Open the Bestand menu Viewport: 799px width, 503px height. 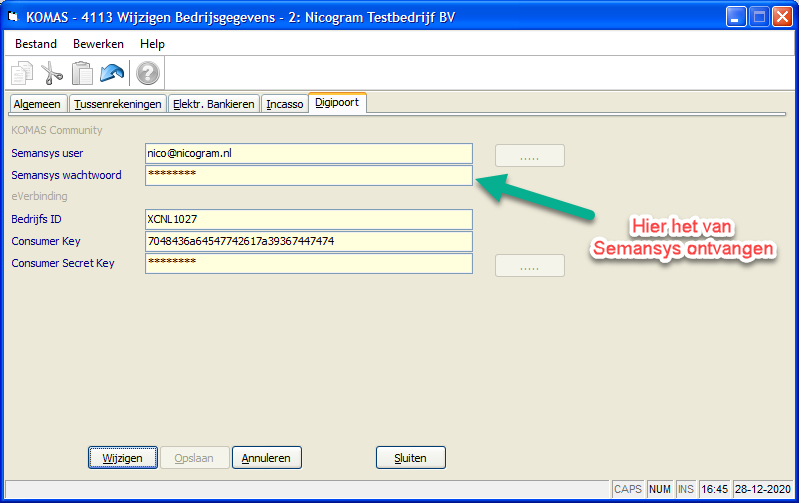point(36,44)
